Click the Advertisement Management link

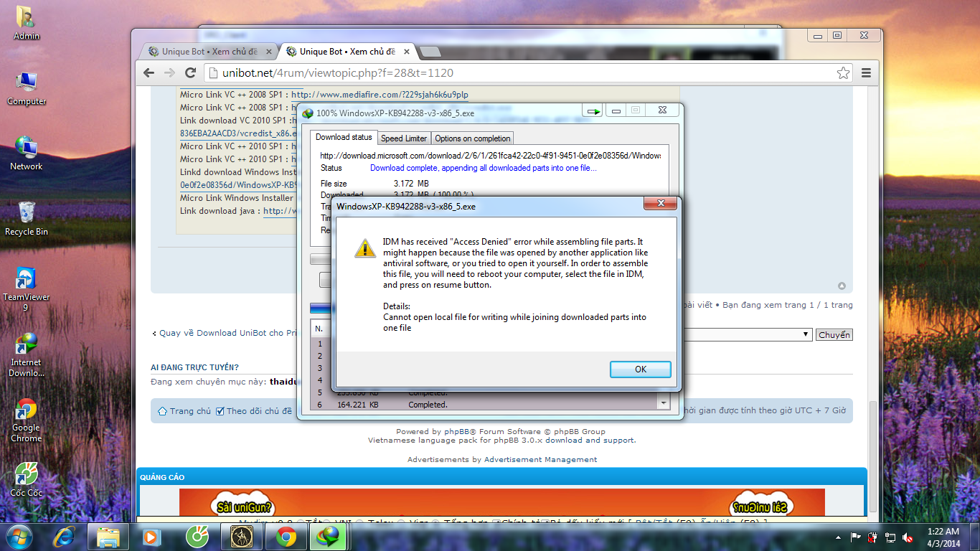[x=540, y=460]
